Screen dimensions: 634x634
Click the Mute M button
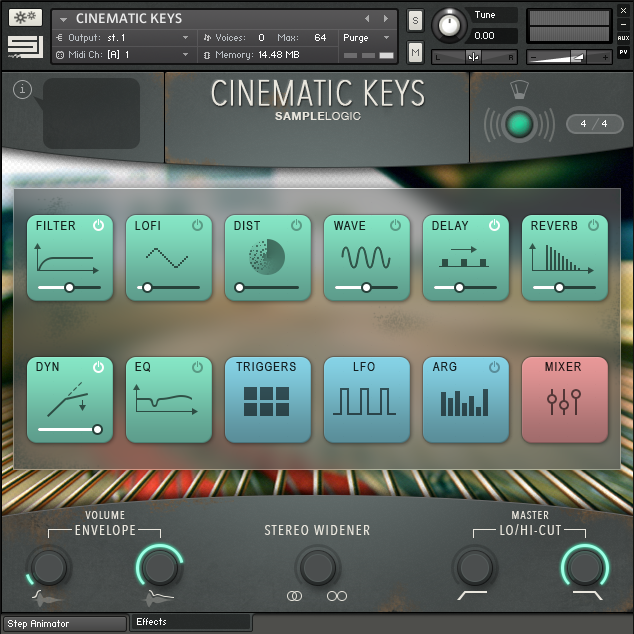[415, 52]
